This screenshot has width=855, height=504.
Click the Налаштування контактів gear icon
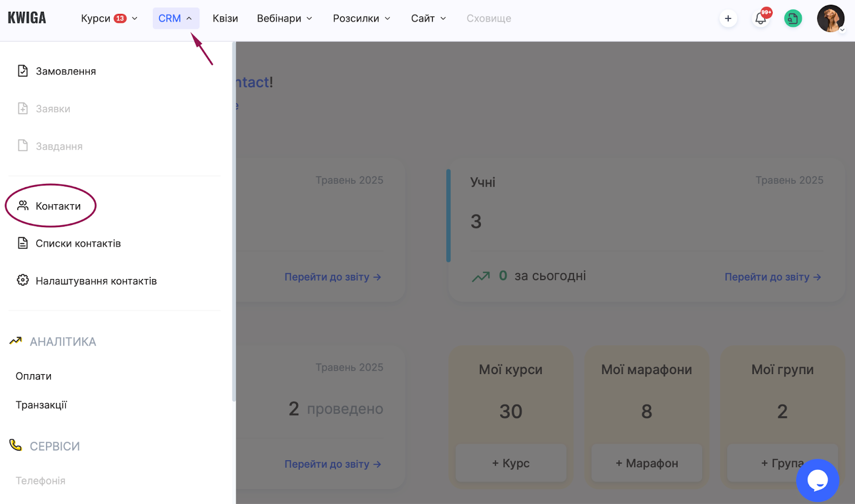point(22,280)
